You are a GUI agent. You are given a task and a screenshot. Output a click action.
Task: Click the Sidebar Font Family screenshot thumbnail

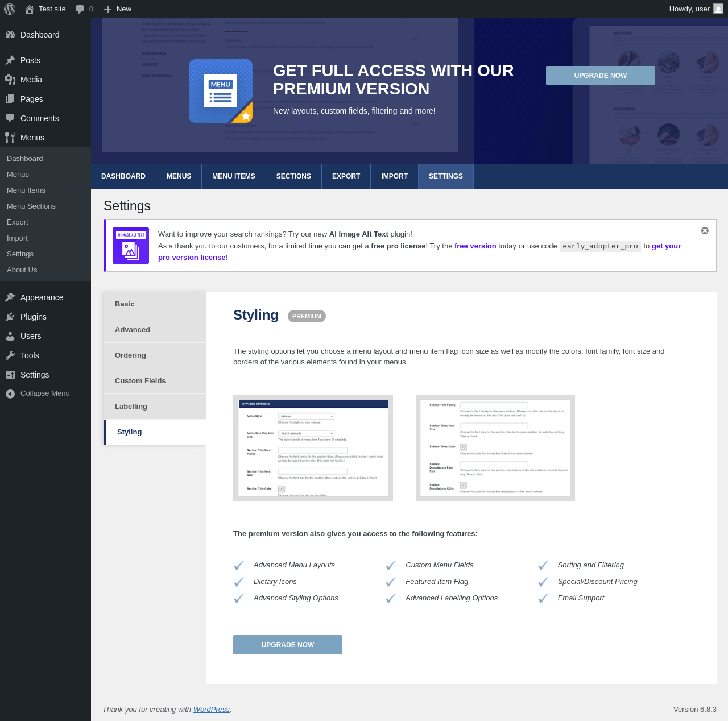(x=495, y=448)
